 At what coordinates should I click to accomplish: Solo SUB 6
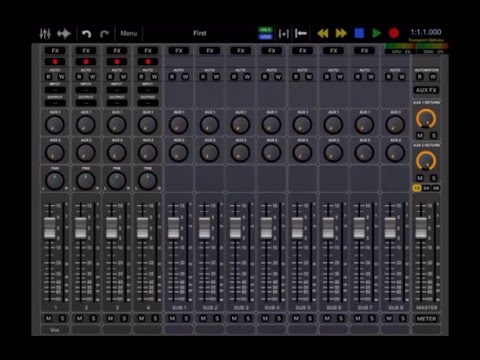click(341, 318)
